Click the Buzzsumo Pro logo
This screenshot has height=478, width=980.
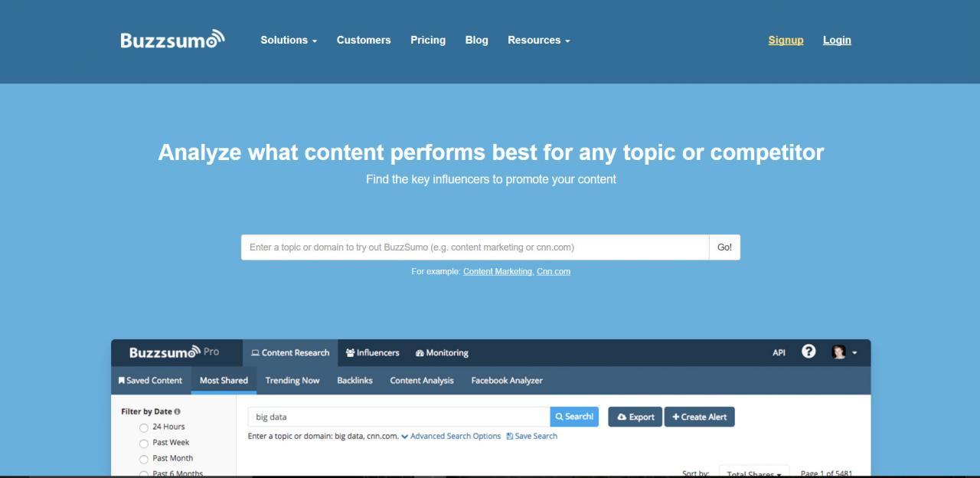[174, 352]
